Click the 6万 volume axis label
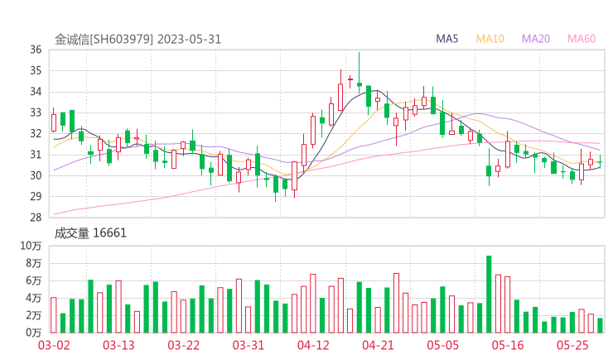613x364 pixels. pyautogui.click(x=34, y=280)
